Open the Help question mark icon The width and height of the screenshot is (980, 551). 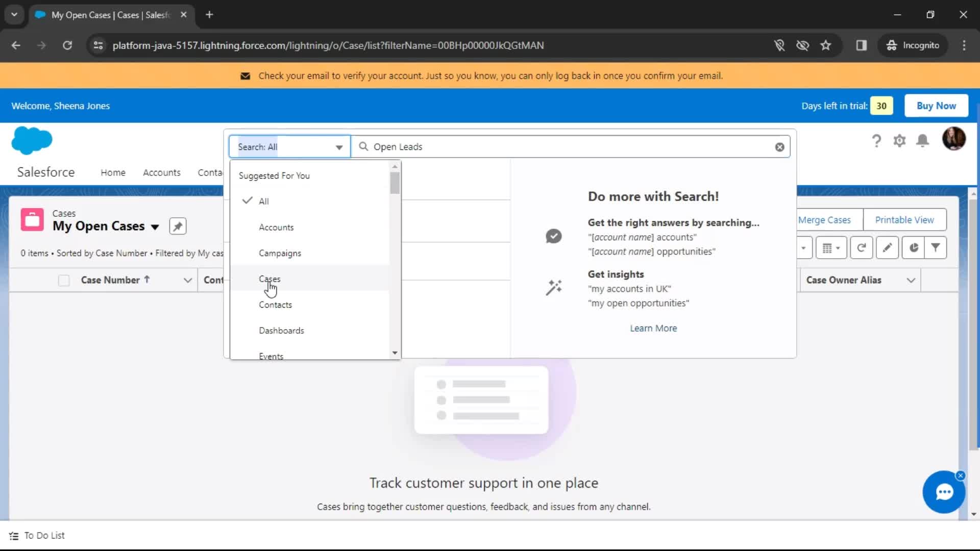coord(876,140)
